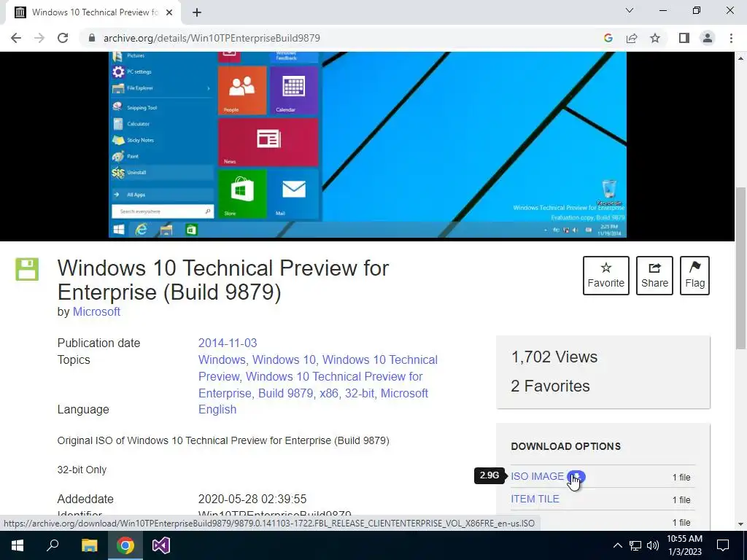Click the Chrome taskbar icon
Image resolution: width=747 pixels, height=560 pixels.
point(125,545)
